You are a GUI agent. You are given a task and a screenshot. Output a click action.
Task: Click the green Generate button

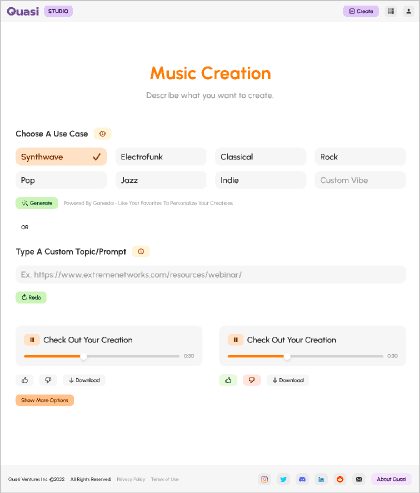pyautogui.click(x=37, y=203)
